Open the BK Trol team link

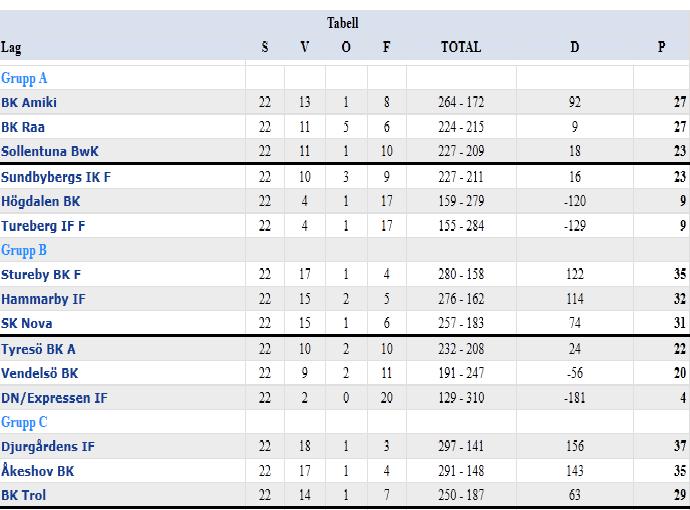click(x=24, y=495)
